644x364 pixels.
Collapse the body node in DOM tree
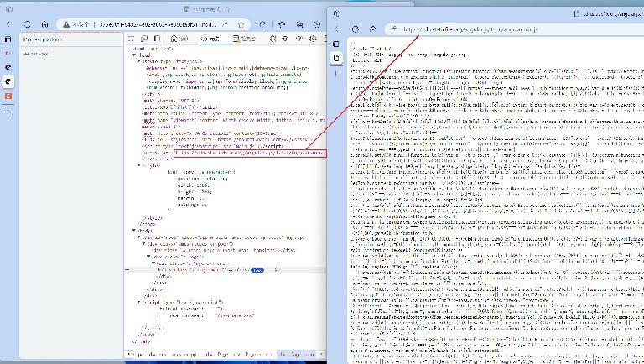point(134,231)
